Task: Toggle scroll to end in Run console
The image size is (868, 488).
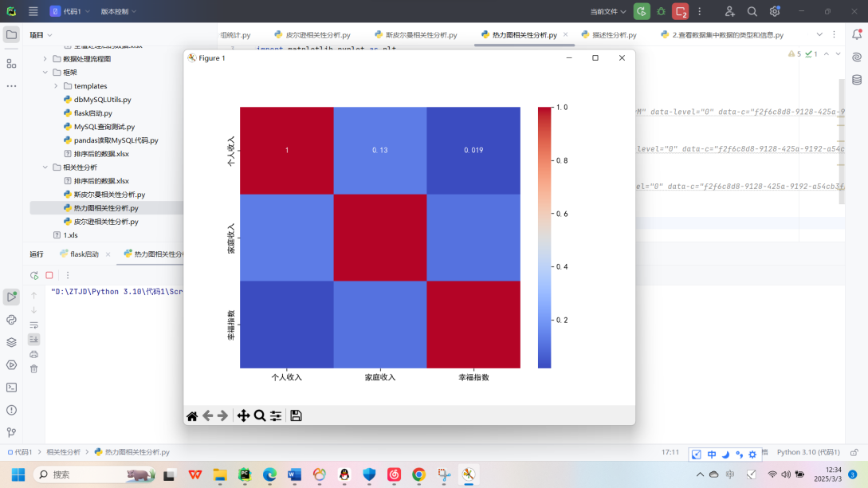Action: pyautogui.click(x=33, y=339)
